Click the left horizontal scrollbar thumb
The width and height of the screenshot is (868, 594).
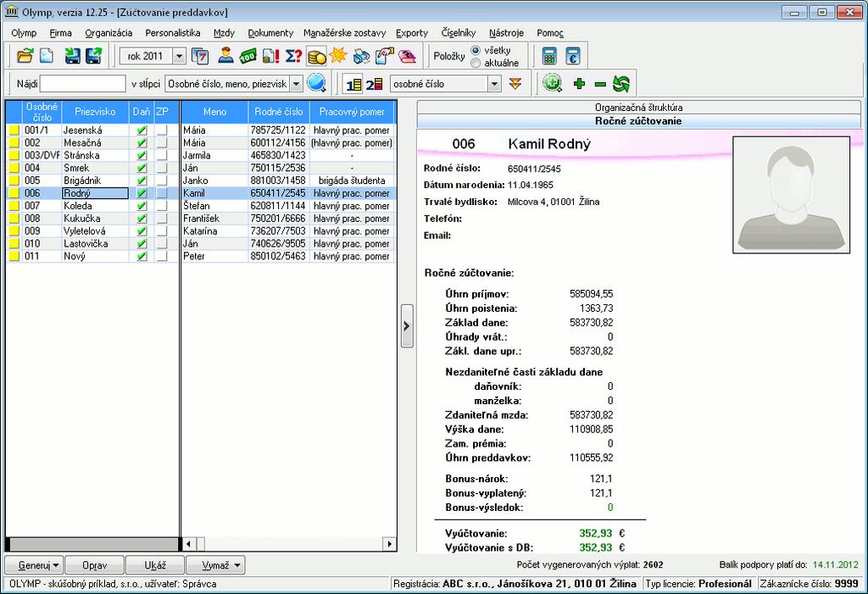click(94, 544)
